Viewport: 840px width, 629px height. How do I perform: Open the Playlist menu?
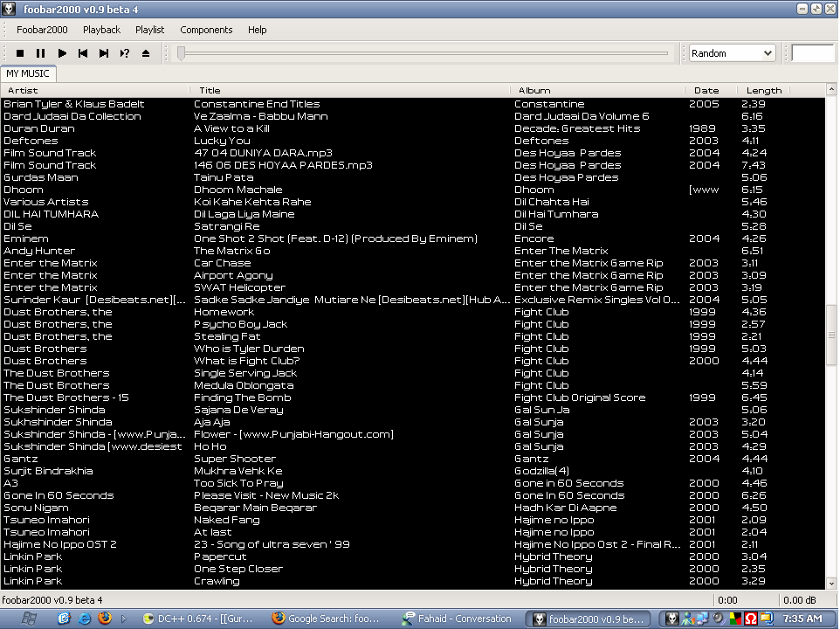pyautogui.click(x=149, y=30)
